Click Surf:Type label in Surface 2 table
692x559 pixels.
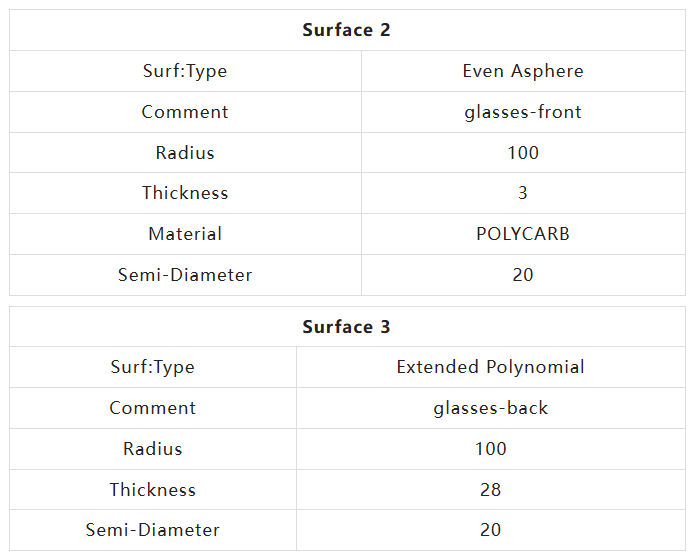click(185, 71)
